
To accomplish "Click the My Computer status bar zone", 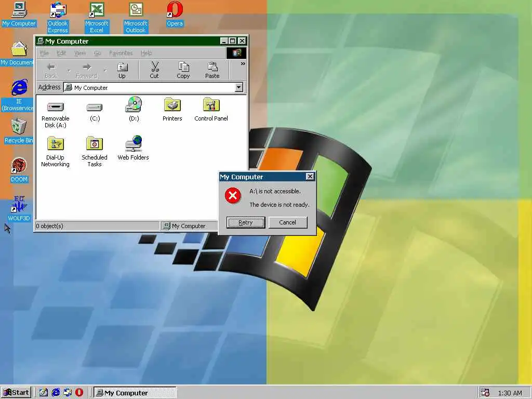I will (x=189, y=226).
